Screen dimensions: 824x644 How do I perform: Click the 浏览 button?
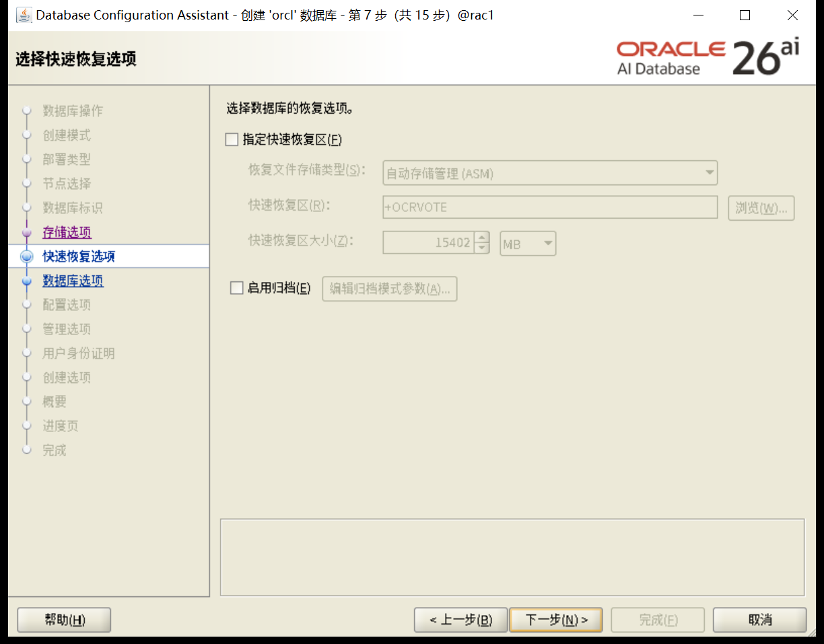pos(761,208)
